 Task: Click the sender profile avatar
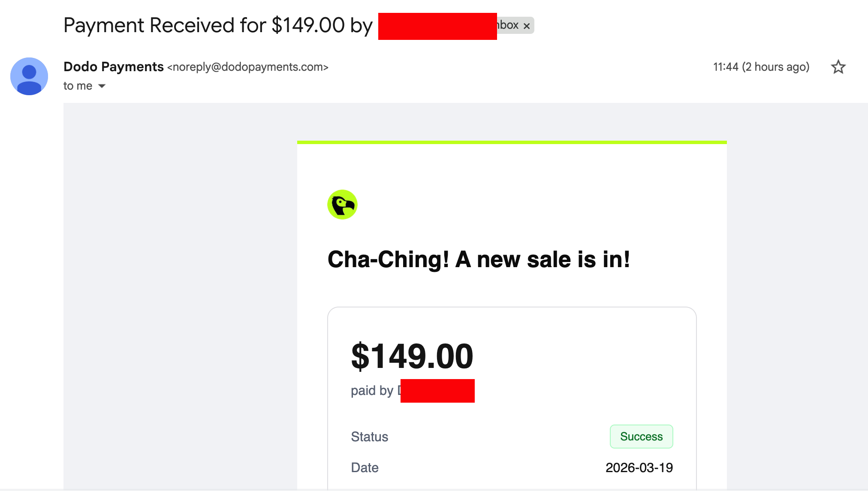(29, 76)
